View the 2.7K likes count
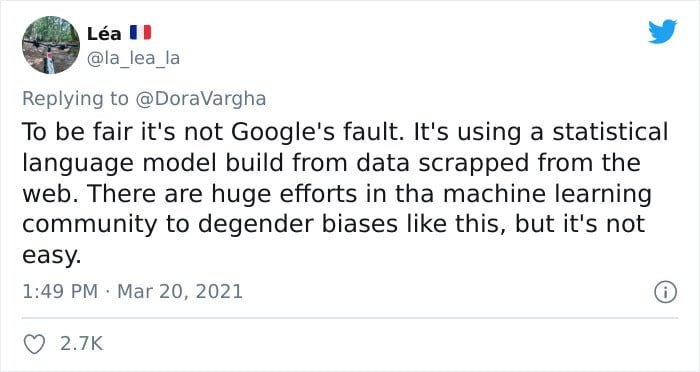This screenshot has width=700, height=372. tap(81, 344)
